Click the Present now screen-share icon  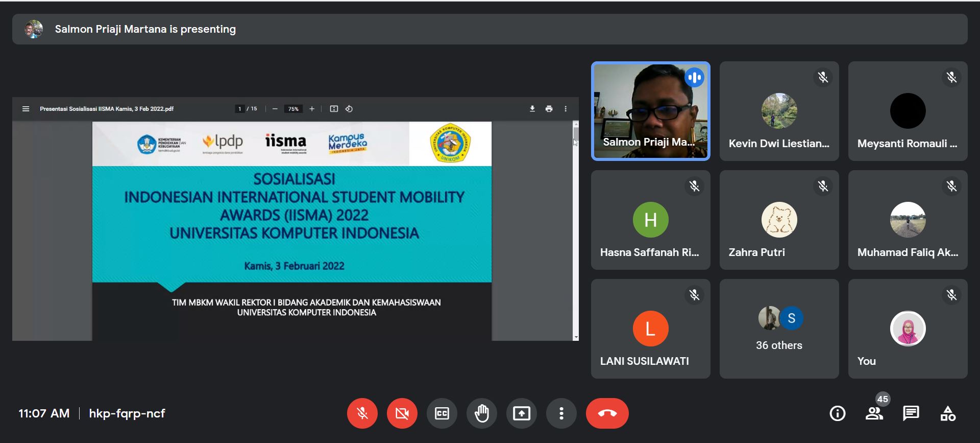(x=522, y=413)
